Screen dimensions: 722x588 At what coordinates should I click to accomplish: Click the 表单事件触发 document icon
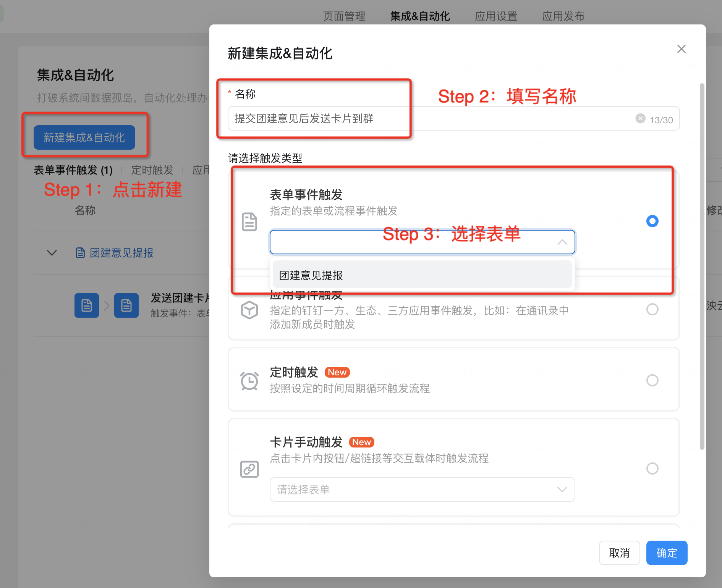[x=249, y=221]
